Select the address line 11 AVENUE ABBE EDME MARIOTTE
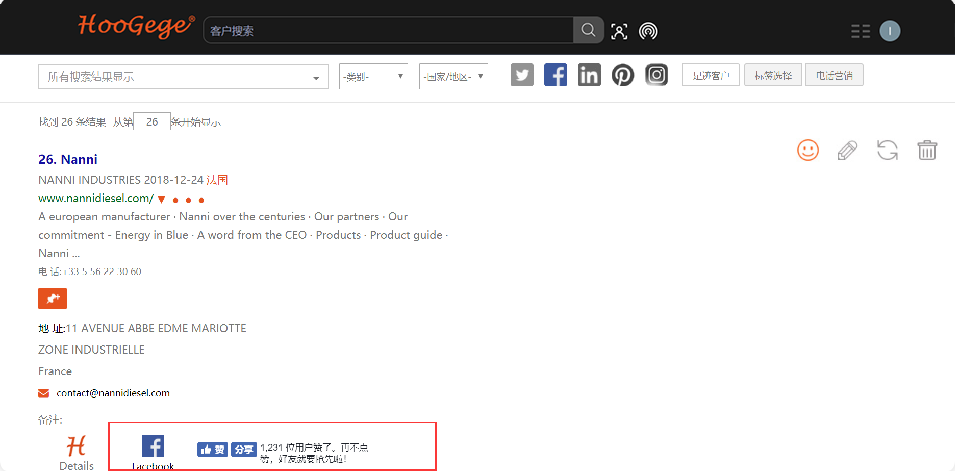The image size is (955, 471). point(156,328)
